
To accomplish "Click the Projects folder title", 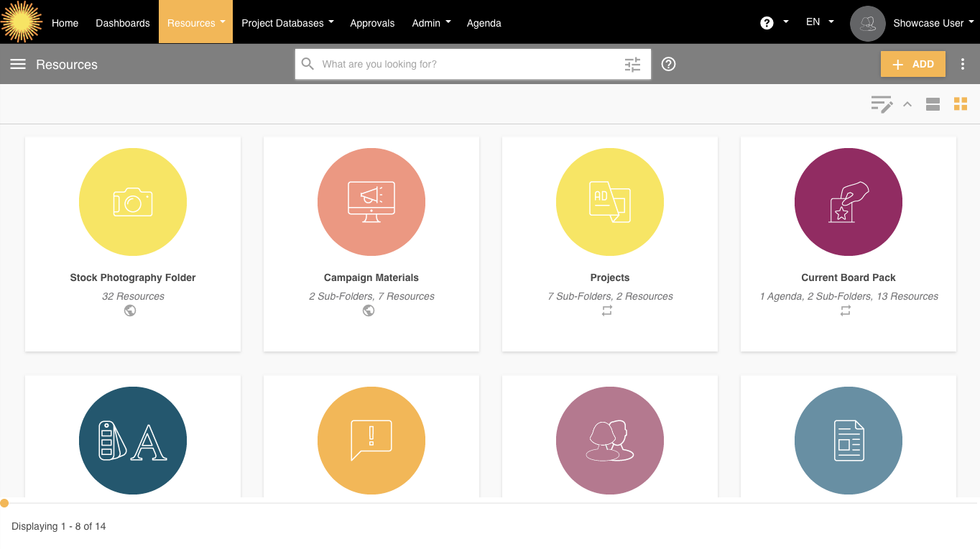I will (609, 277).
